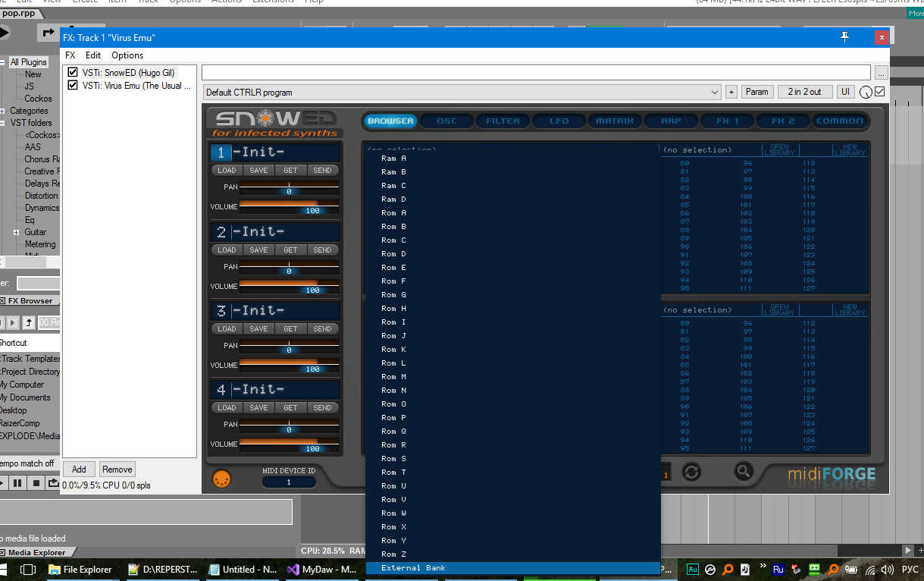924x581 pixels.
Task: Click the 2 in 2 out button
Action: point(804,92)
